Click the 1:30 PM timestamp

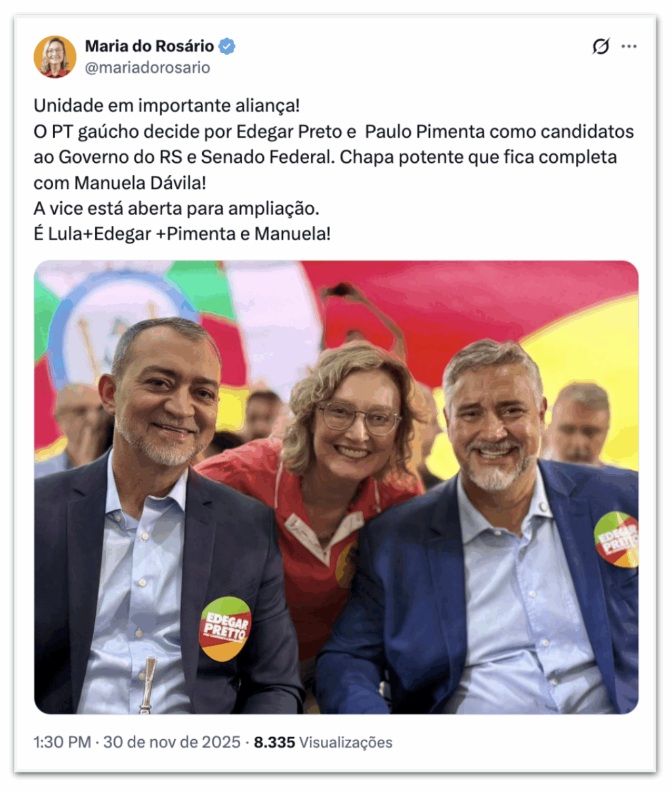(62, 742)
